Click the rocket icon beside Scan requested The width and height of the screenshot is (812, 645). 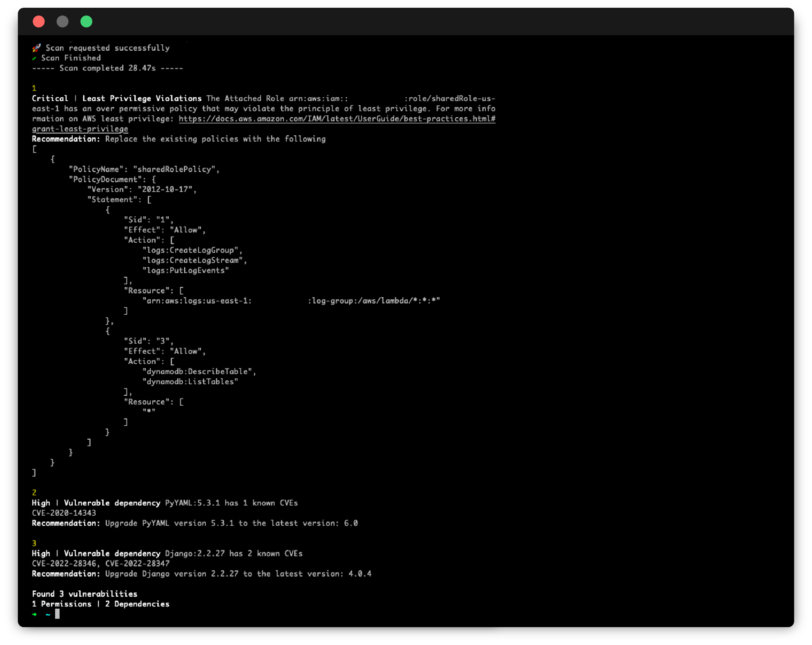(x=37, y=48)
